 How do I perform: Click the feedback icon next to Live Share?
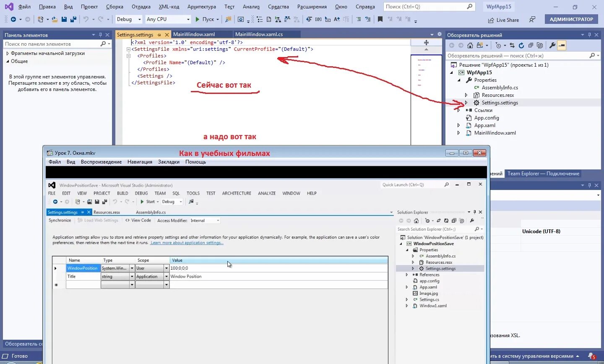pos(532,19)
